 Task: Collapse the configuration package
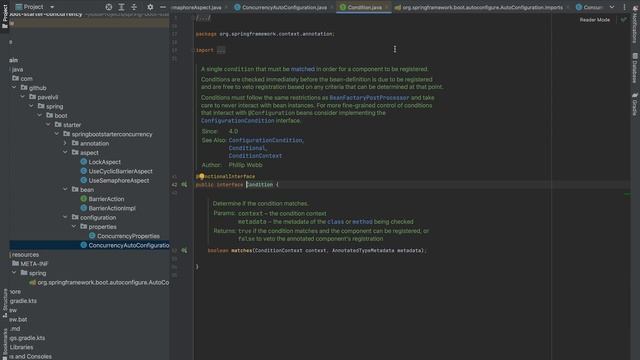(x=65, y=217)
